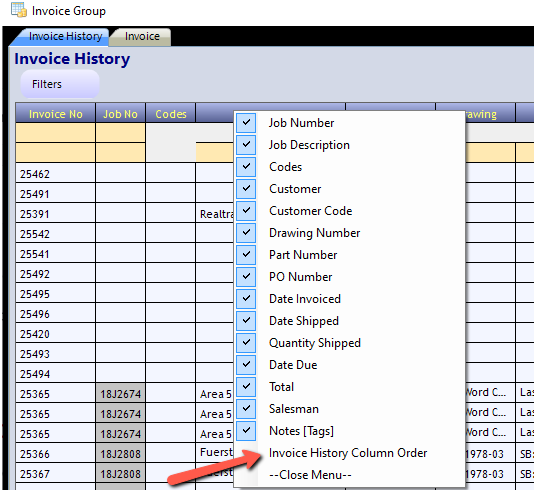Select invoice 25494 cell
The width and height of the screenshot is (534, 490).
coord(56,373)
